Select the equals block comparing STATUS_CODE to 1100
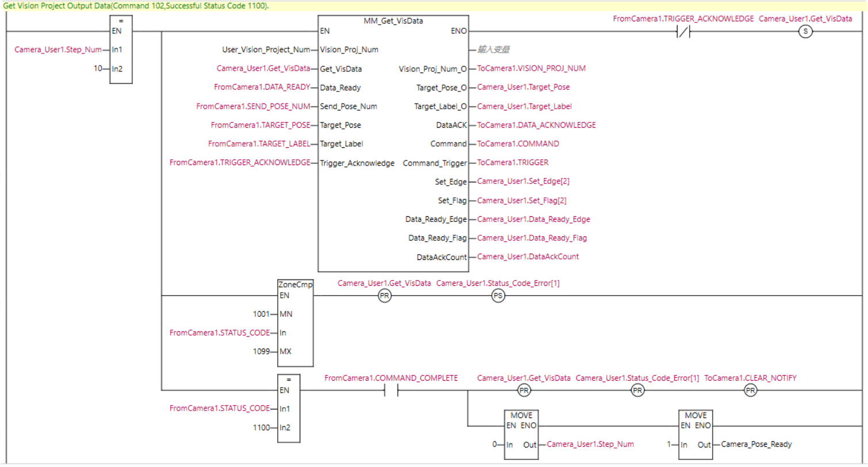This screenshot has height=467, width=868. [288, 408]
